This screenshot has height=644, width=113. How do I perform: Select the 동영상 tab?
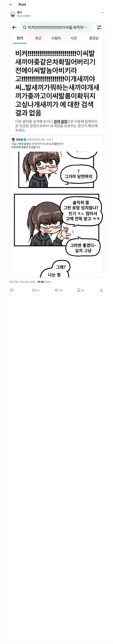[x=94, y=38]
